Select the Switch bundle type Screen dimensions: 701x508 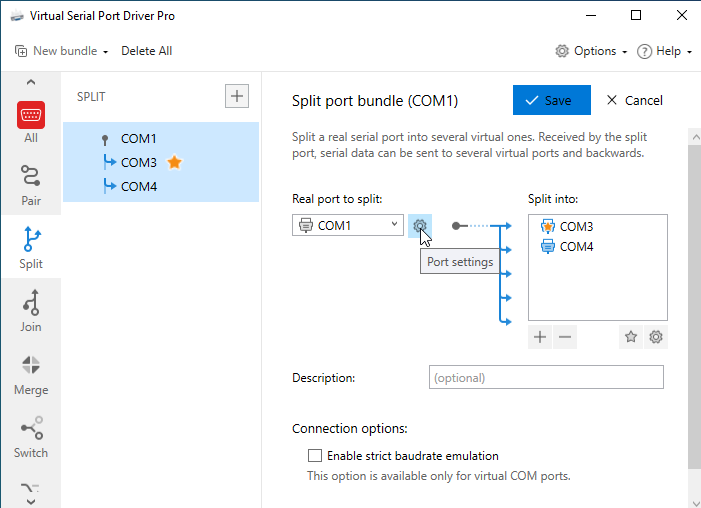[31, 437]
